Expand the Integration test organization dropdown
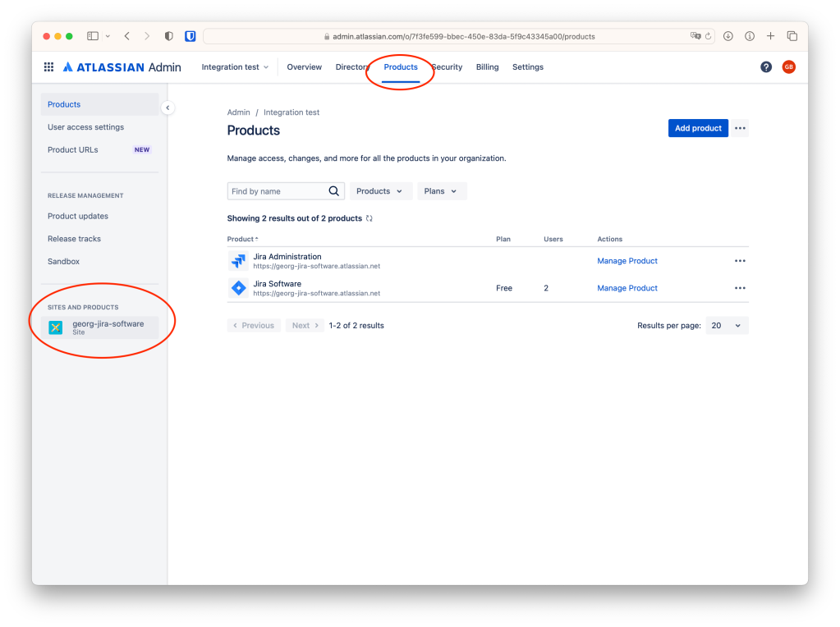The width and height of the screenshot is (840, 627). click(235, 67)
